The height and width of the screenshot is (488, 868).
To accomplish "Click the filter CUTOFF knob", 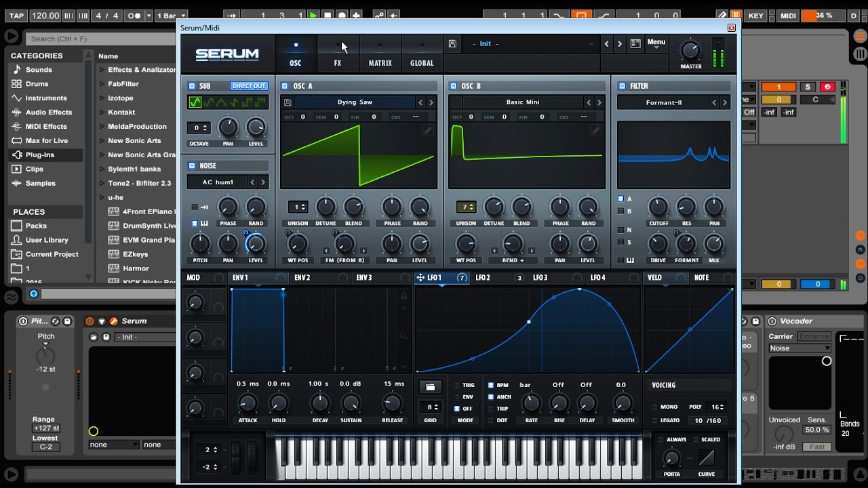I will (658, 207).
